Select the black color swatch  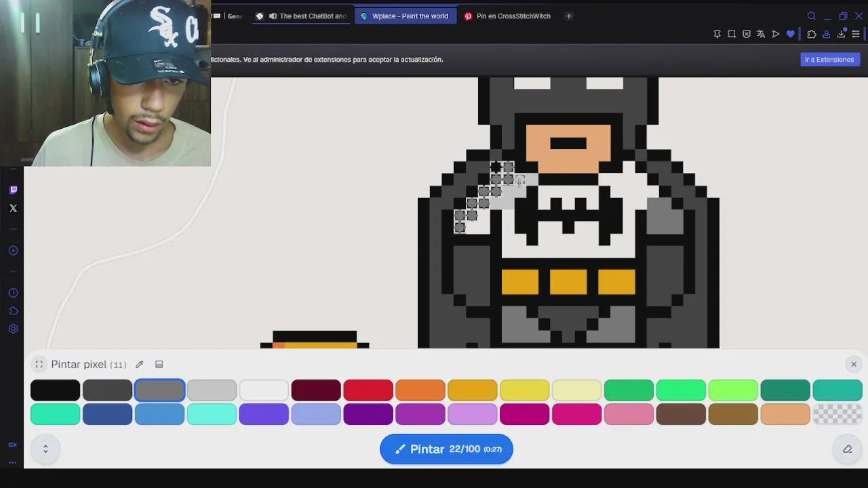coord(55,390)
